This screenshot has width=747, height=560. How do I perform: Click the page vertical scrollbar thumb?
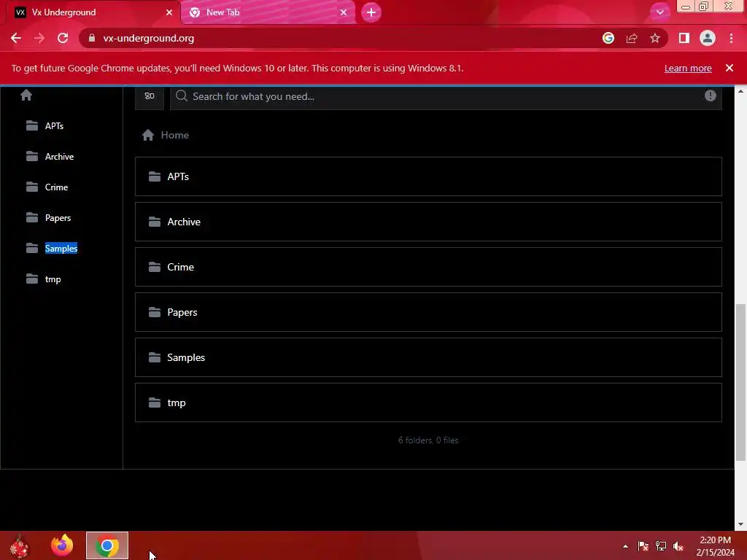pyautogui.click(x=740, y=382)
